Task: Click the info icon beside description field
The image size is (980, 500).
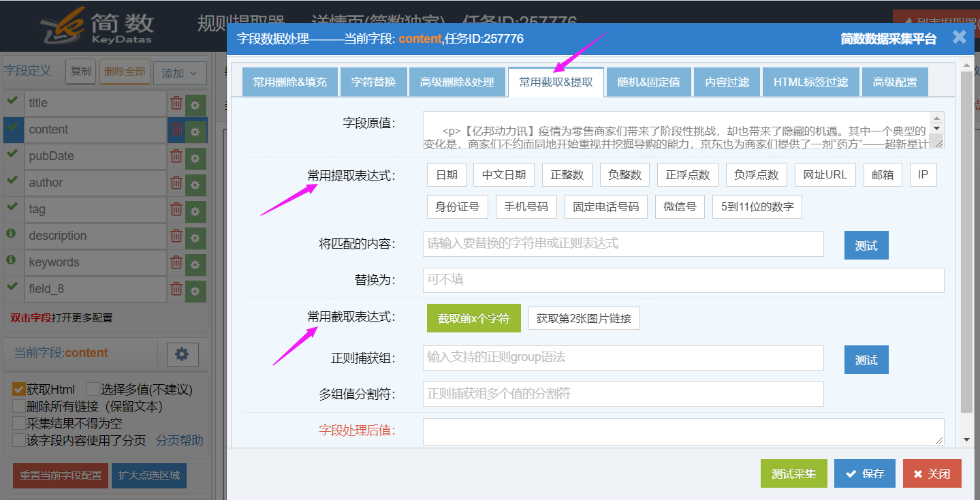Action: click(11, 233)
